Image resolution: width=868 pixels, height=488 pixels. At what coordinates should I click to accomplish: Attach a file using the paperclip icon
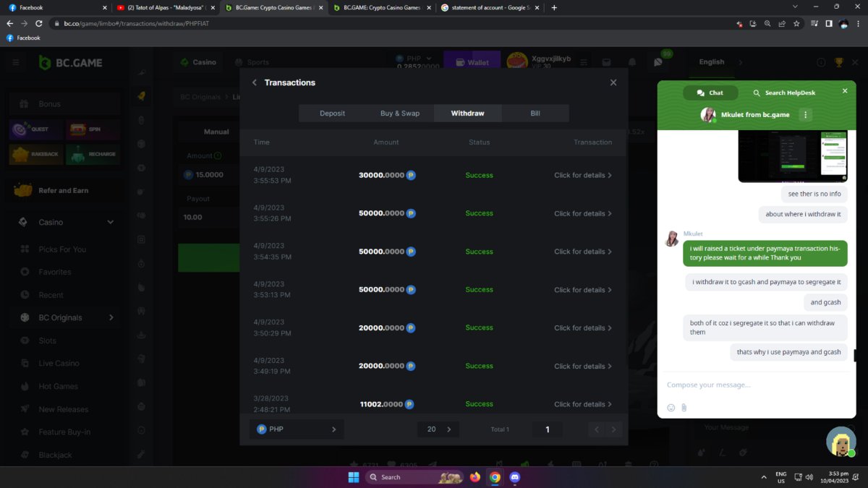pyautogui.click(x=684, y=408)
